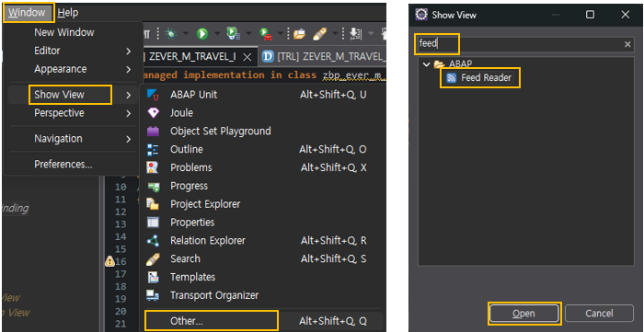Viewport: 644px width, 332px height.
Task: Switch to the ZEVER_M_TRAVEL_I editor tab
Action: pyautogui.click(x=191, y=57)
